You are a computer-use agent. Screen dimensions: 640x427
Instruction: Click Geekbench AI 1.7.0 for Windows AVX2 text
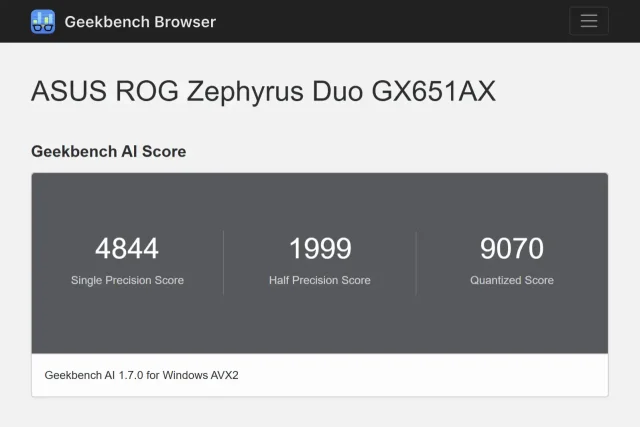tap(142, 375)
